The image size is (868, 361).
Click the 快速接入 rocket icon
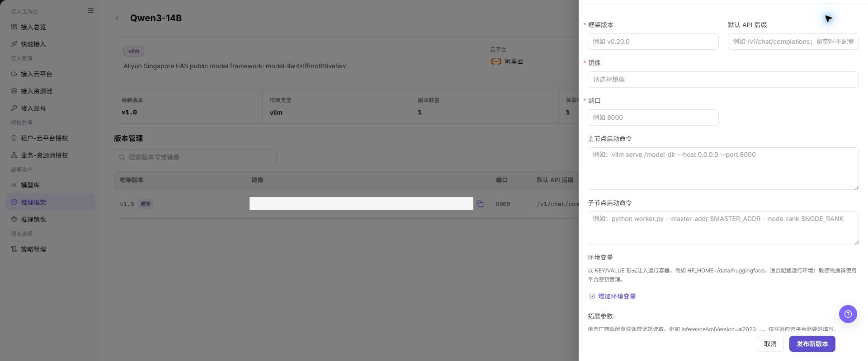[14, 44]
